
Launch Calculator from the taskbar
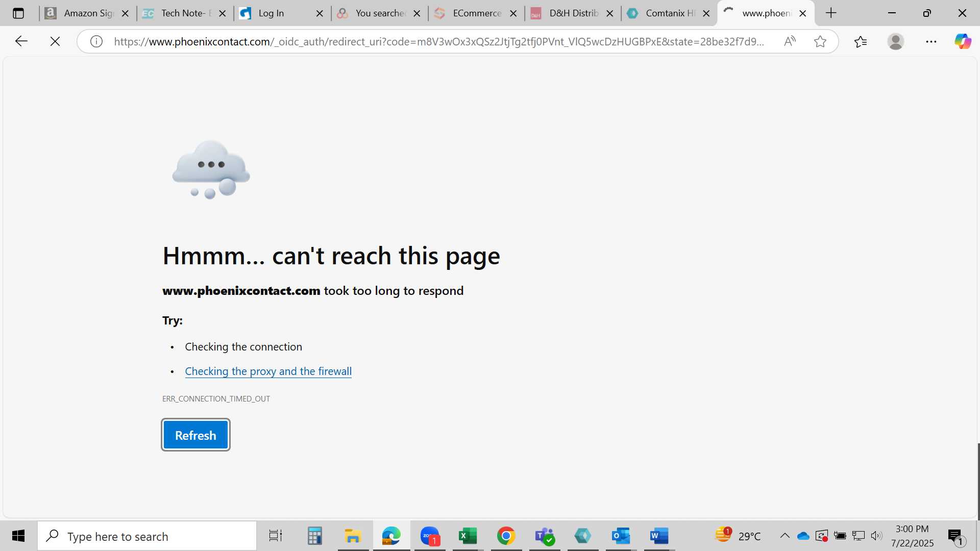click(x=314, y=536)
